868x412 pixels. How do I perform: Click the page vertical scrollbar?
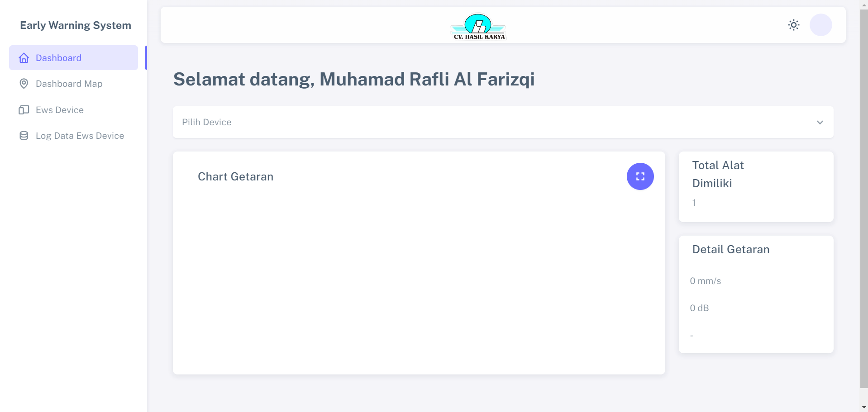864,199
